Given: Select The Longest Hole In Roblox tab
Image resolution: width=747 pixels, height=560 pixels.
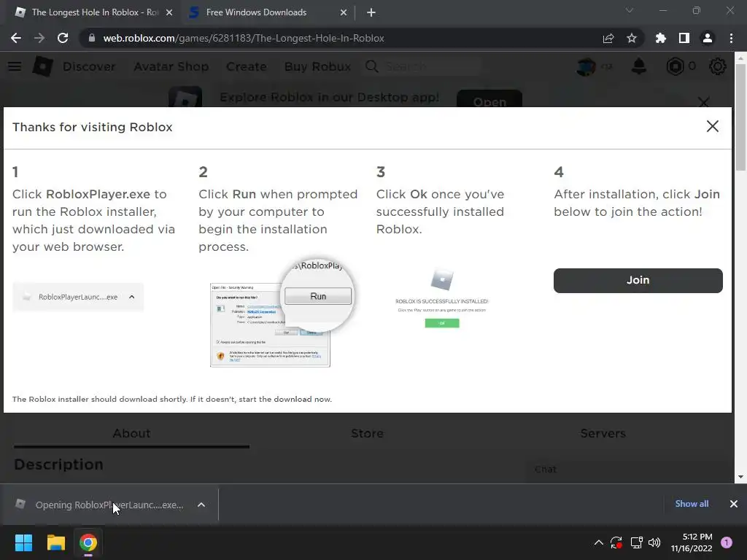Looking at the screenshot, I should [x=94, y=12].
